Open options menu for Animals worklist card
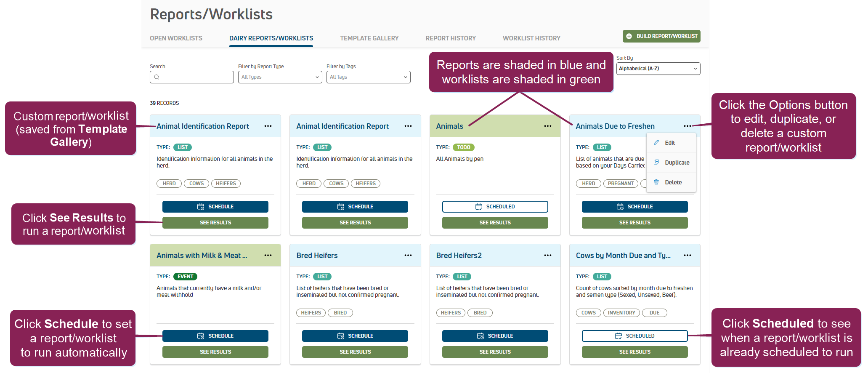Screen dimensions: 868x373 pyautogui.click(x=547, y=126)
